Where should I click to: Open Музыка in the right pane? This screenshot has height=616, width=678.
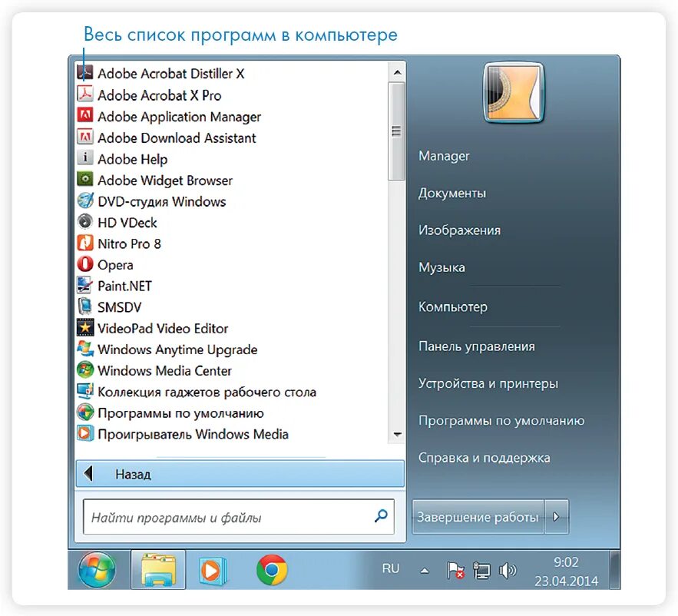pos(442,267)
